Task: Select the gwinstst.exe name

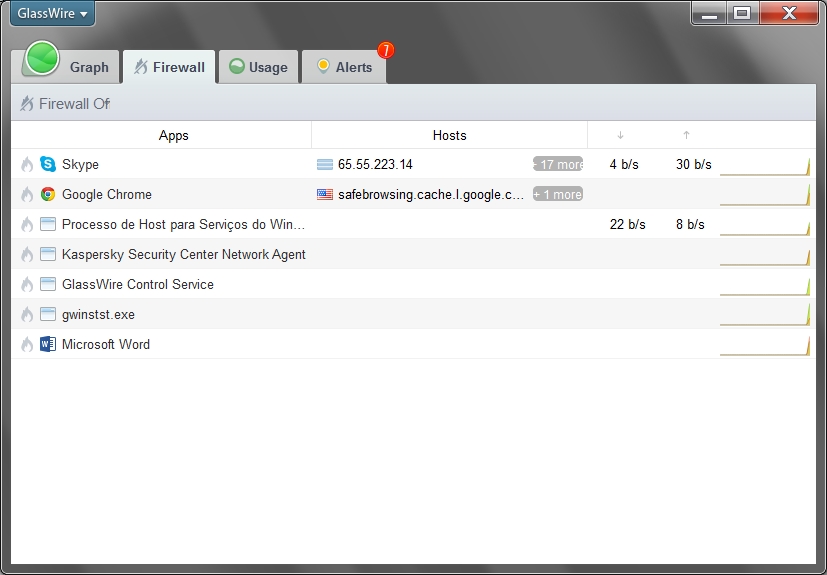Action: pyautogui.click(x=98, y=315)
